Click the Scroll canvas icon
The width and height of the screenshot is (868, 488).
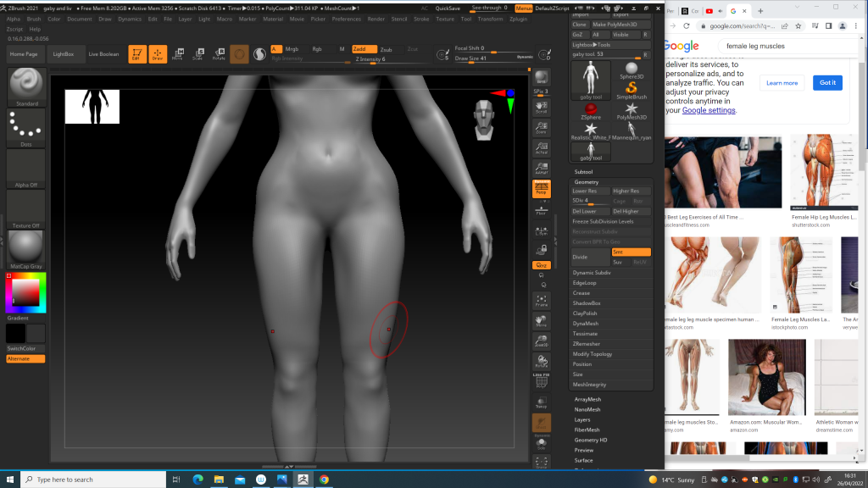coord(542,108)
